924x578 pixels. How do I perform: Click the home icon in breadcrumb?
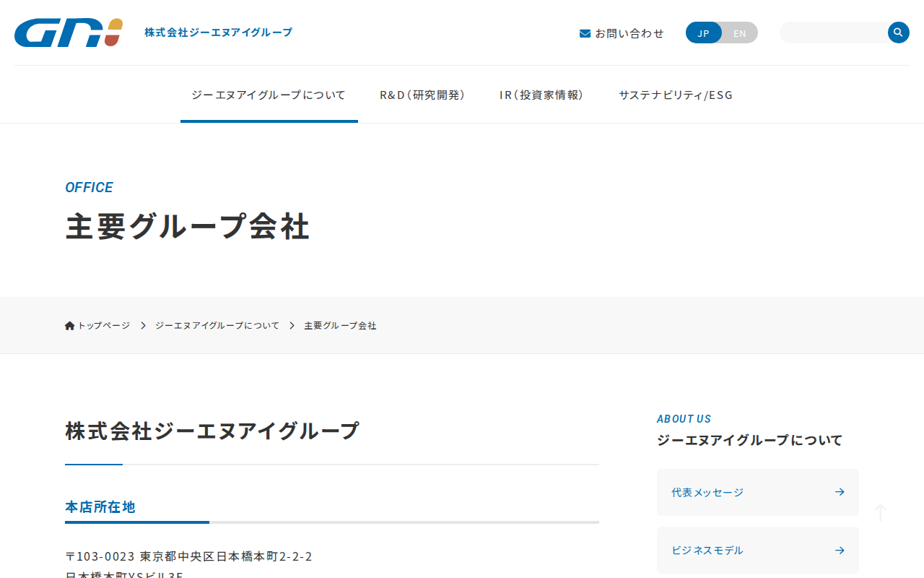point(70,326)
